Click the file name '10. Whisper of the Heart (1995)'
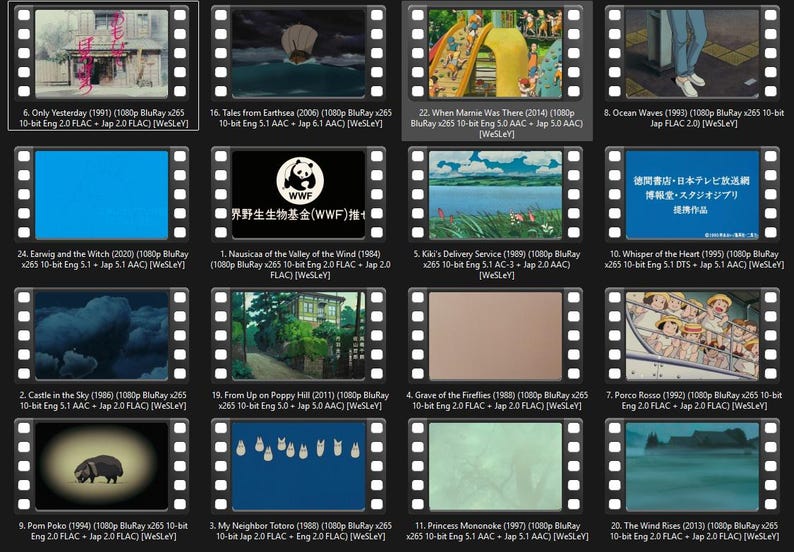 click(x=694, y=259)
